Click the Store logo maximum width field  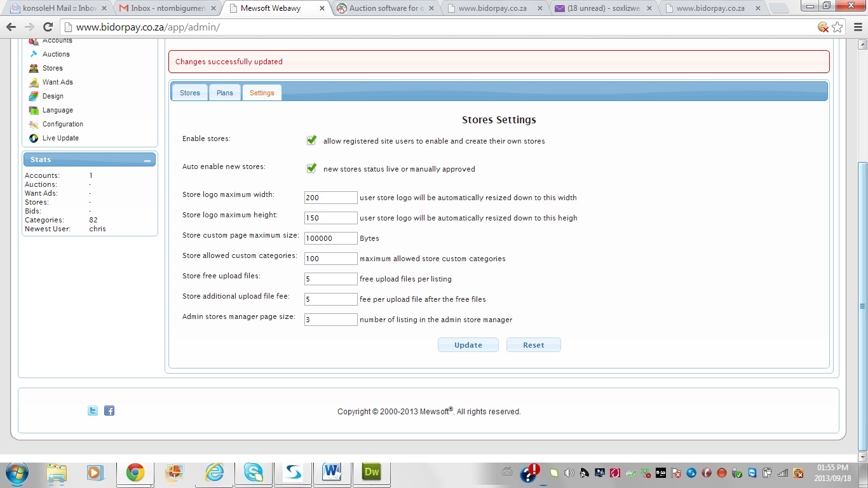click(330, 198)
